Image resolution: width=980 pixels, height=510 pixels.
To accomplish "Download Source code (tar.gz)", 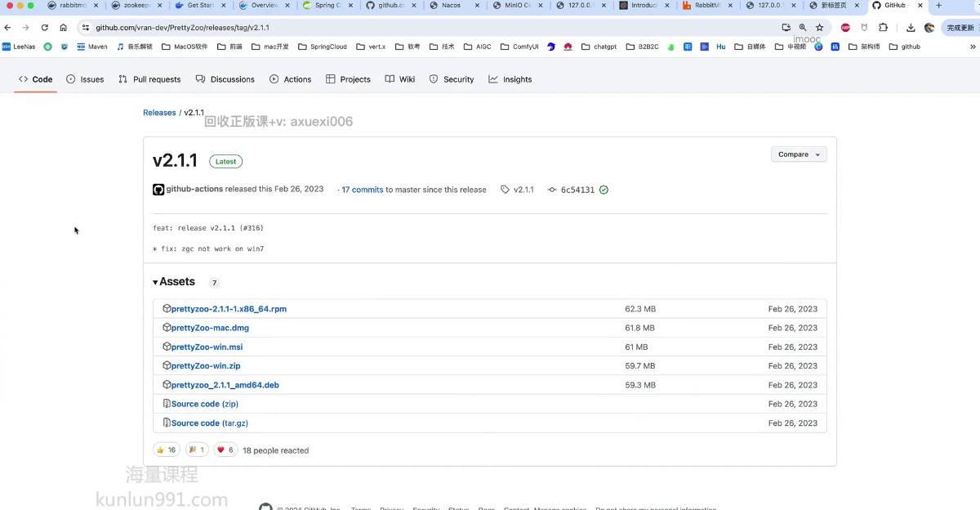I will [x=210, y=423].
